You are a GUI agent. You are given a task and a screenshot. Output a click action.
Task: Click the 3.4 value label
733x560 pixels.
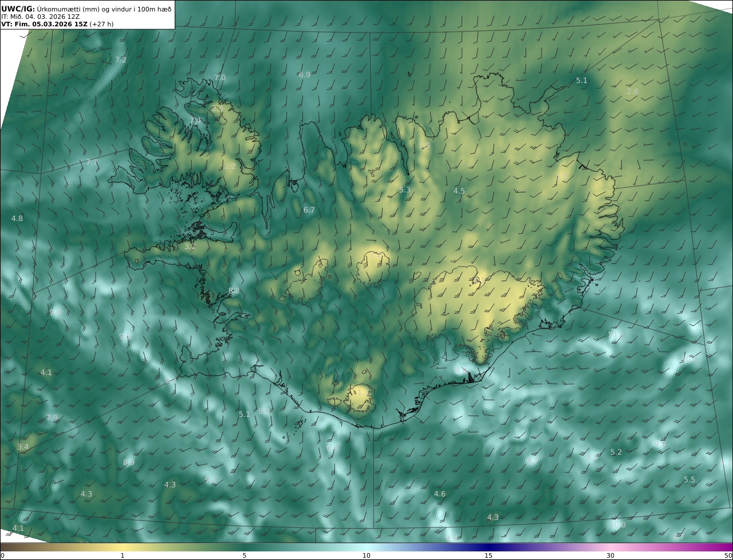pyautogui.click(x=23, y=447)
